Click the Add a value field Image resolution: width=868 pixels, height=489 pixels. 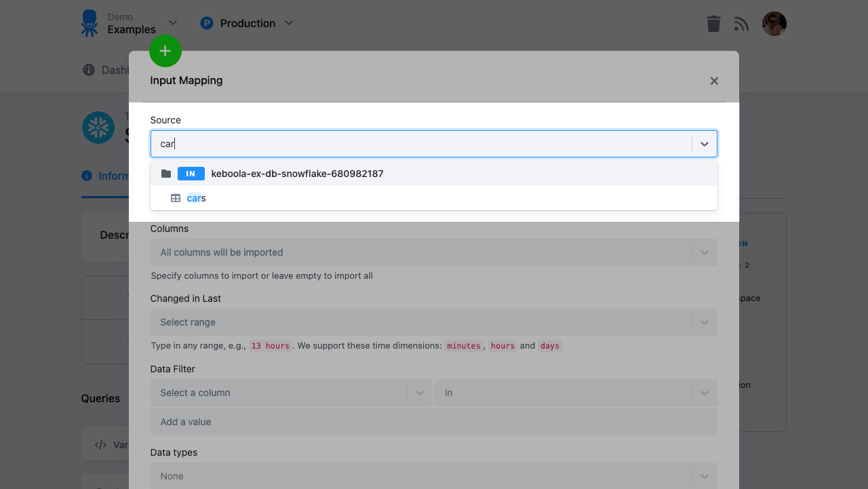[x=434, y=421]
